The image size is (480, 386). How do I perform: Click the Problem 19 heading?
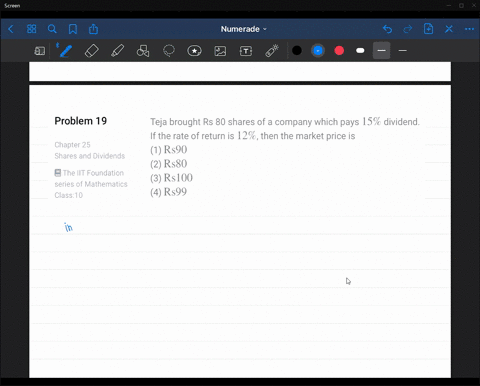coord(81,121)
